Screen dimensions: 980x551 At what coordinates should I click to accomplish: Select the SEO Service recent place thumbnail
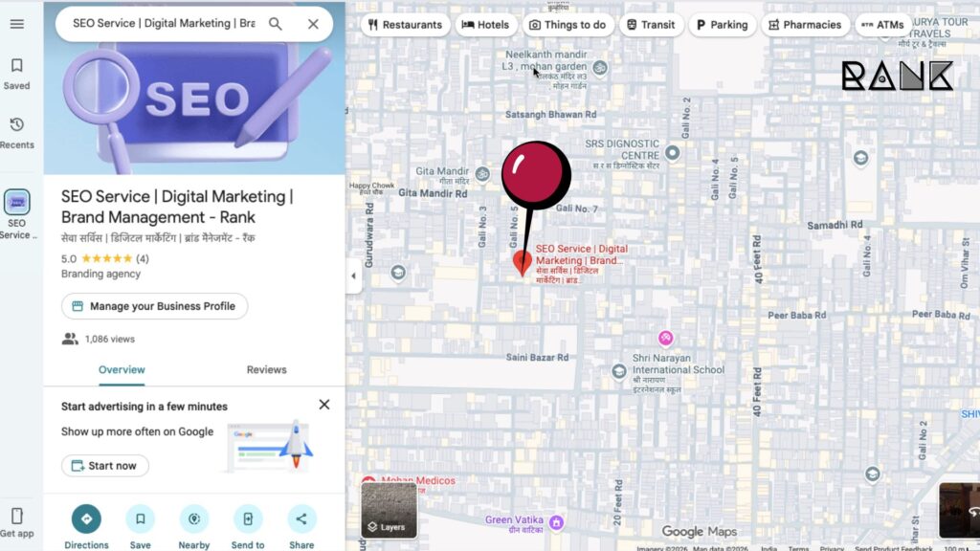click(x=17, y=202)
